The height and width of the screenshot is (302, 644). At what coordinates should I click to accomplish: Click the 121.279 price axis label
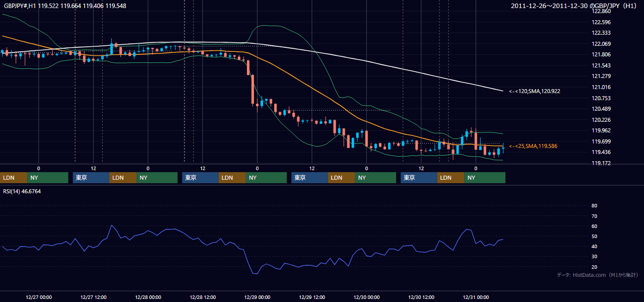[602, 76]
